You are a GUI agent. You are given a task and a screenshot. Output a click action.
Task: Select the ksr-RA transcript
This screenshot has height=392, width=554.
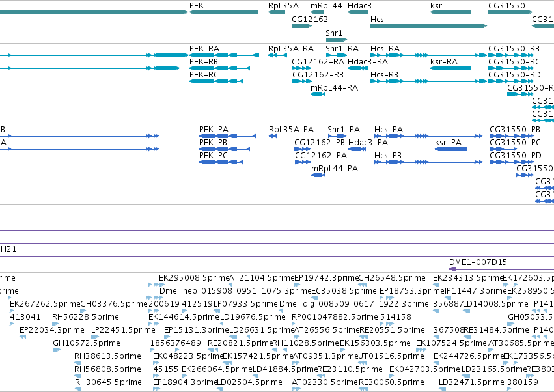450,68
